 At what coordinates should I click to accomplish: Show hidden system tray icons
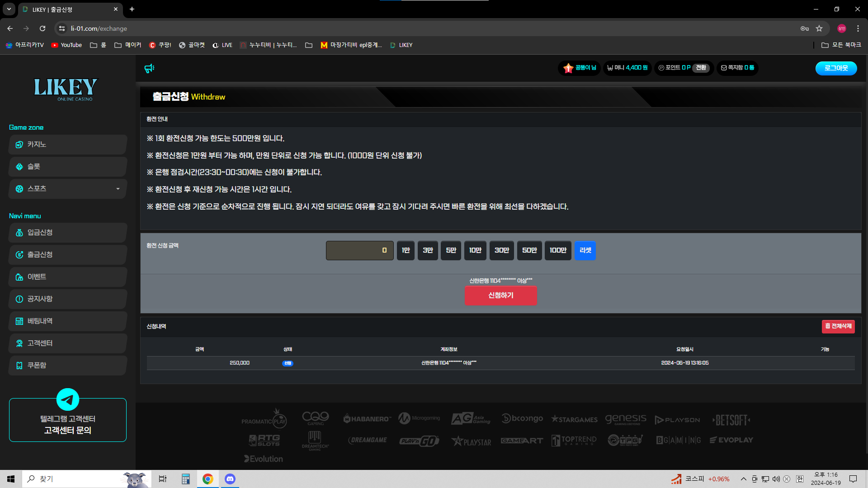click(x=743, y=479)
